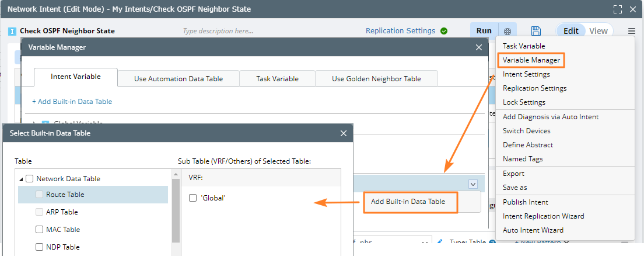Open the hamburger menu icon

[632, 31]
